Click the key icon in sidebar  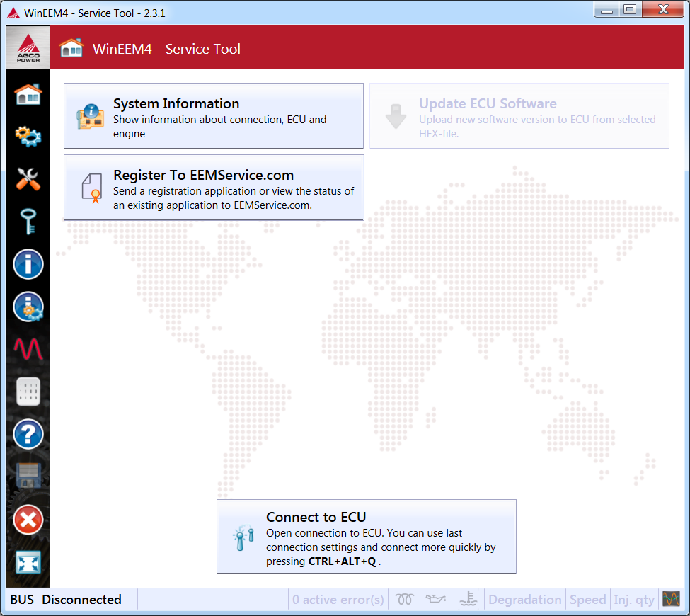pos(28,222)
